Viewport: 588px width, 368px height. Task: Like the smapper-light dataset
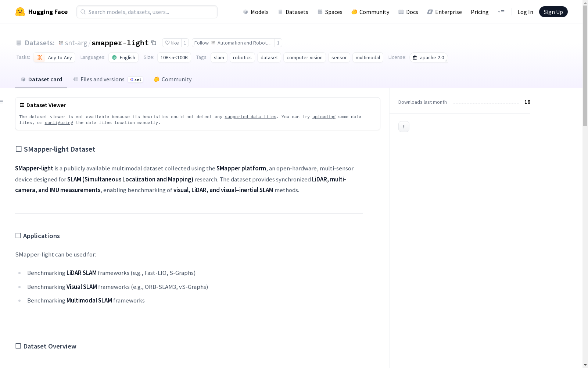point(172,43)
